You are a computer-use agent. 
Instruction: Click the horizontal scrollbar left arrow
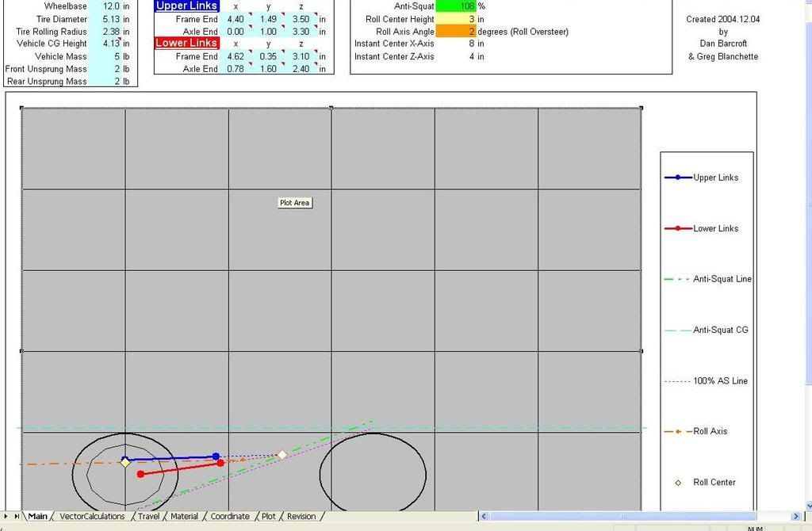click(484, 517)
